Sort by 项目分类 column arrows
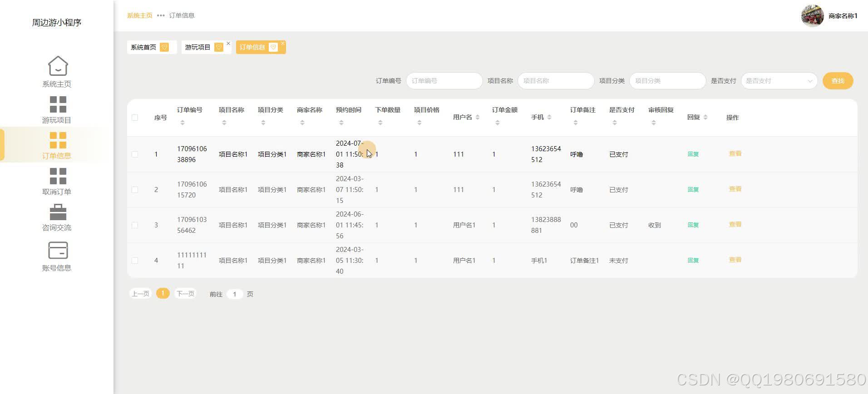Screen dimensions: 868x394 263,123
